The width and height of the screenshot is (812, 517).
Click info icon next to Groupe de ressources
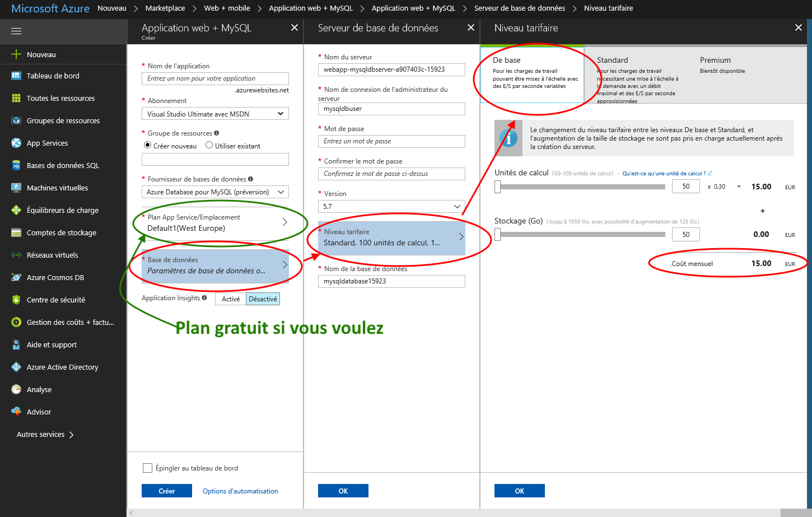(217, 133)
